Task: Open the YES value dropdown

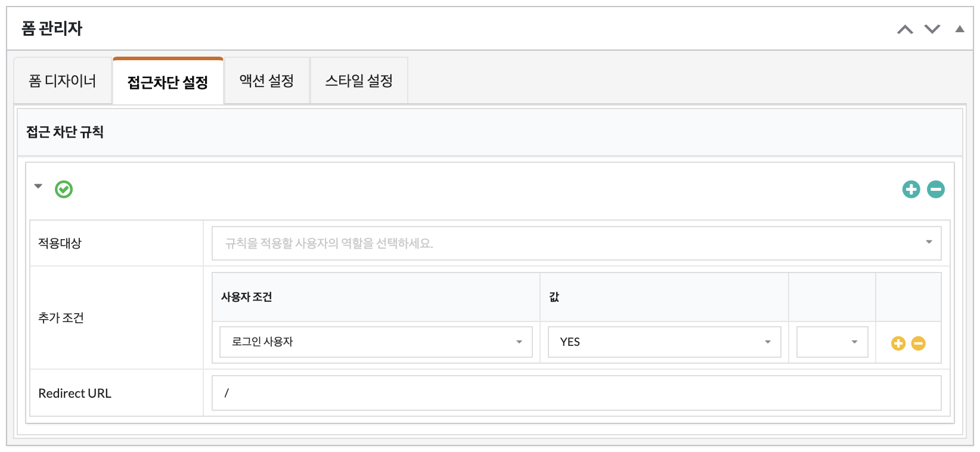Action: tap(665, 342)
